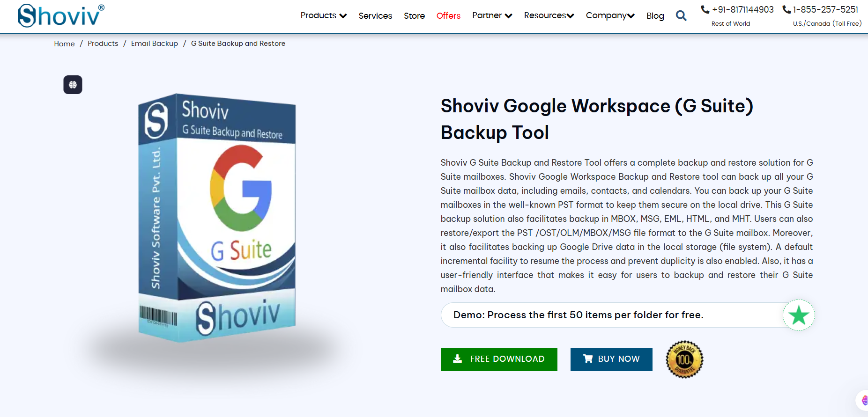Expand the Company dropdown menu
The width and height of the screenshot is (868, 417).
(x=610, y=15)
